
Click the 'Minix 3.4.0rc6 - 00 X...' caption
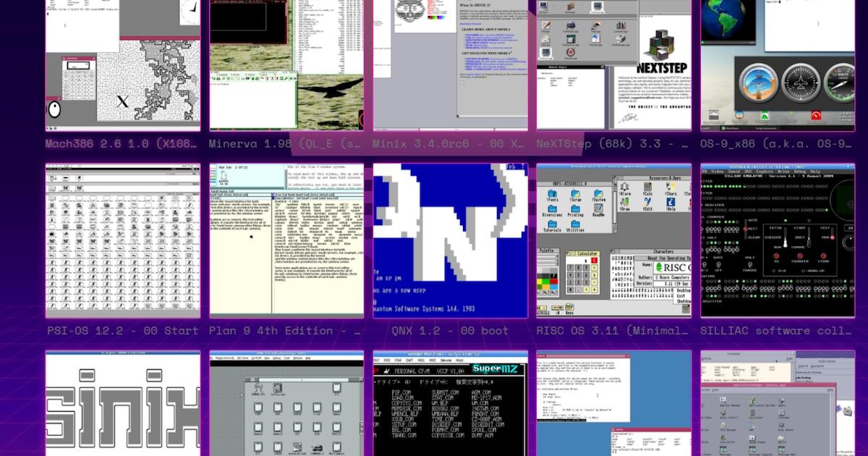click(449, 144)
